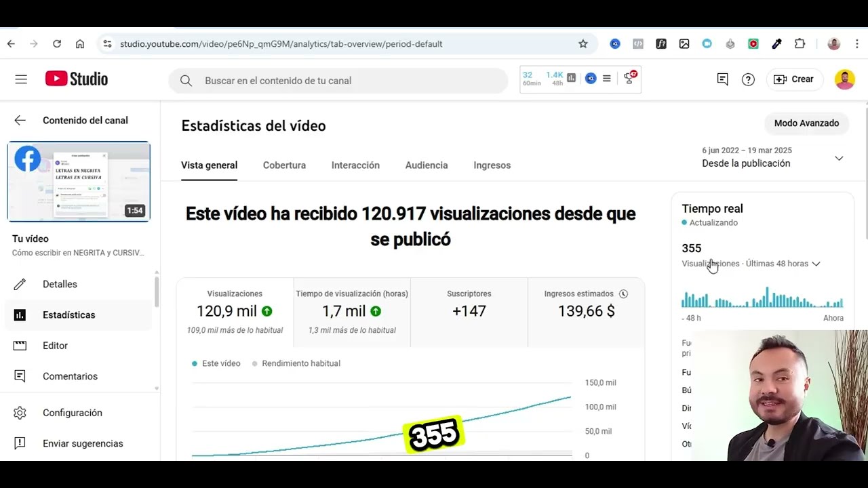This screenshot has height=488, width=868.
Task: Show info for Ingresos estimados clock icon
Action: point(623,294)
